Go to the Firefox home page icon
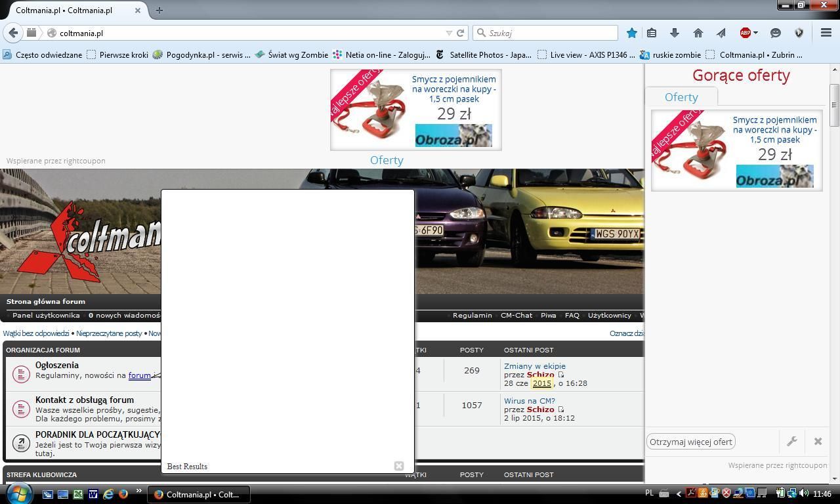The width and height of the screenshot is (840, 504). click(x=698, y=33)
